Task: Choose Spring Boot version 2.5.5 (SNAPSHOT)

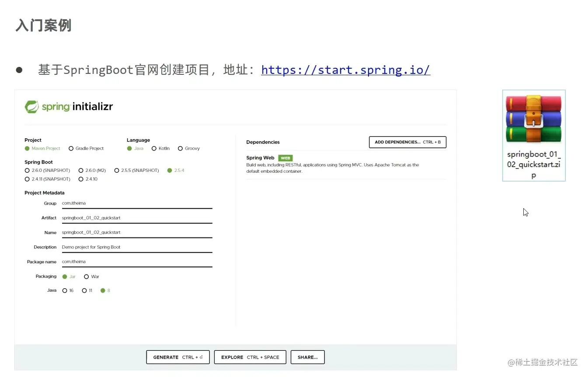Action: (117, 170)
